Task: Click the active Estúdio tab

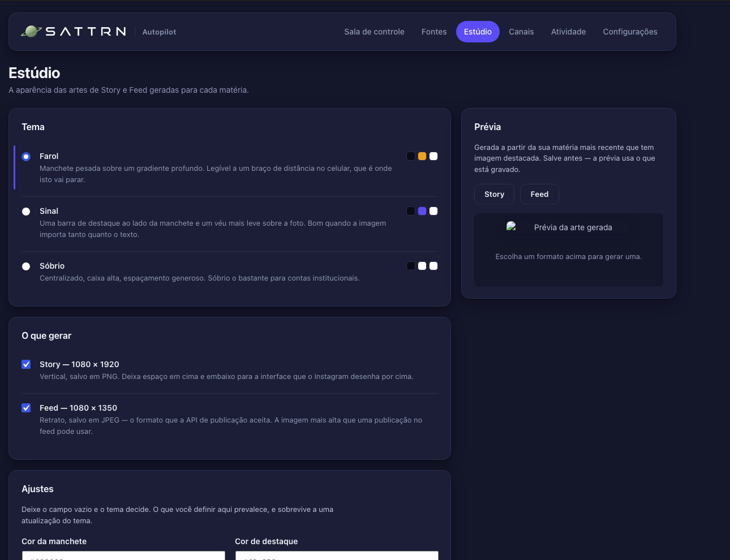Action: pos(478,32)
